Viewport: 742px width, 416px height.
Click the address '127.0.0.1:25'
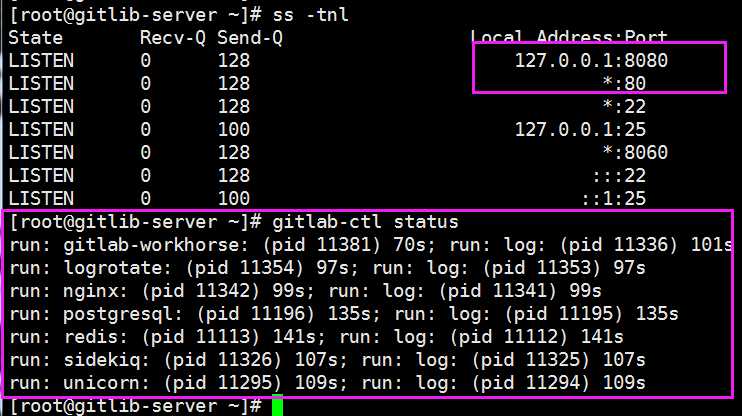pyautogui.click(x=580, y=129)
